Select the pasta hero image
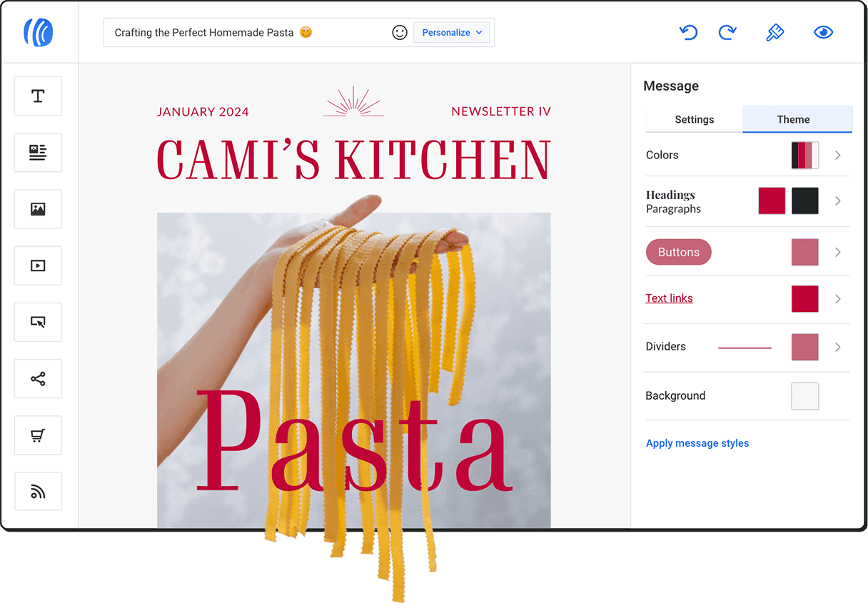Viewport: 868px width, 608px height. pos(354,370)
